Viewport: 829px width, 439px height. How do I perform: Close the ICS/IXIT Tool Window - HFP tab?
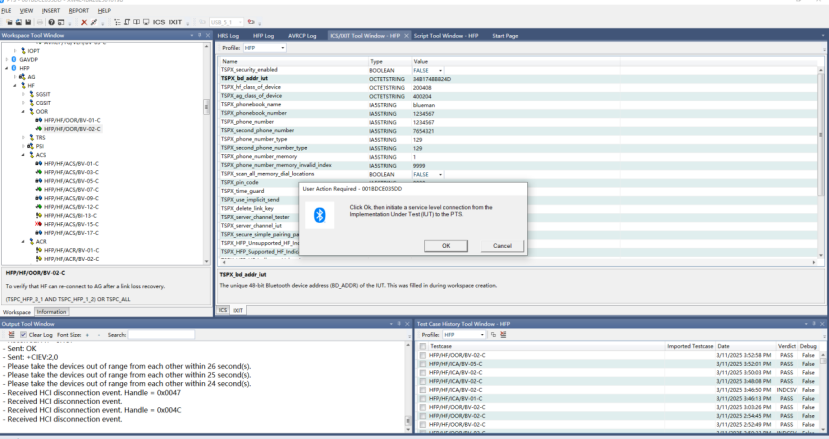point(406,36)
